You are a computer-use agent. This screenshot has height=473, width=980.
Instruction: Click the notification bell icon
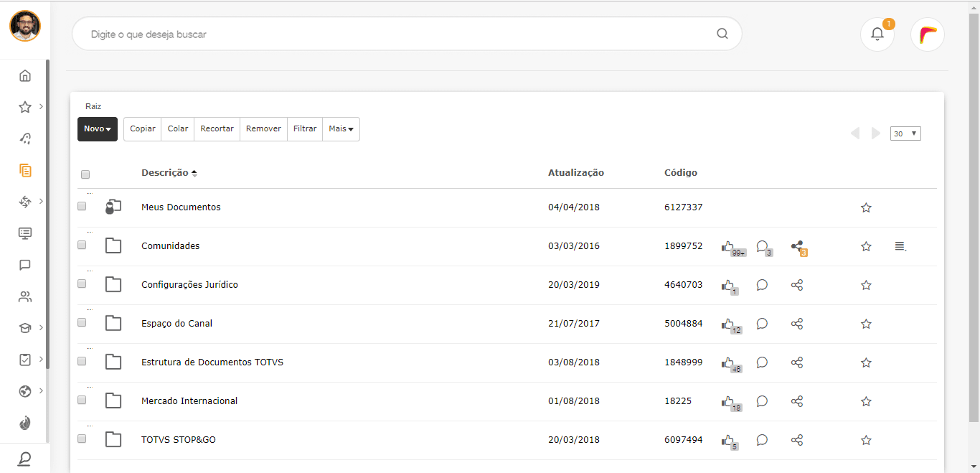coord(877,34)
